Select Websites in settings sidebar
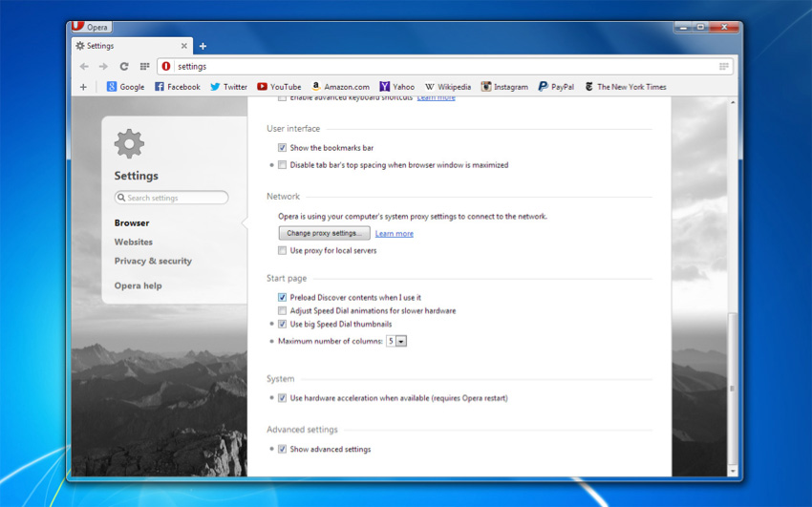Screen dimensions: 812x507 coord(134,243)
